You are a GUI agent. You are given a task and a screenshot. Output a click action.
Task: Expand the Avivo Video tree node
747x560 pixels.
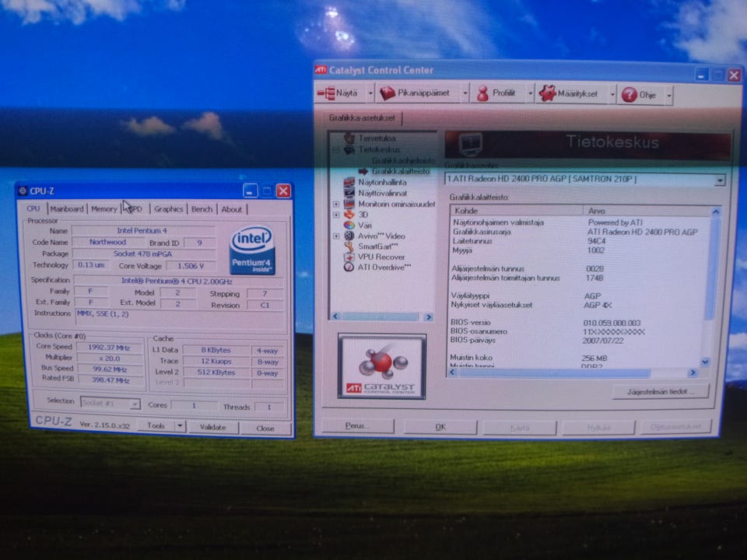pyautogui.click(x=336, y=236)
